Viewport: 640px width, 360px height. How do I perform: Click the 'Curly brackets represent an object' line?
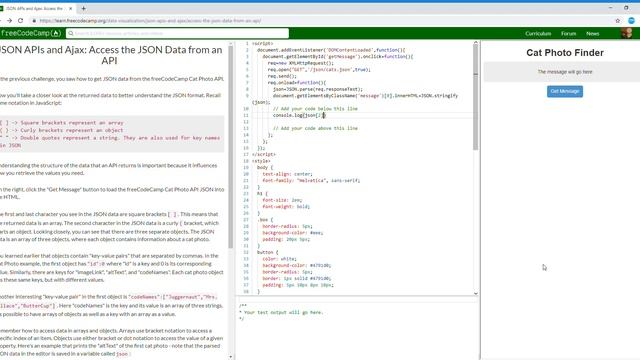click(62, 131)
